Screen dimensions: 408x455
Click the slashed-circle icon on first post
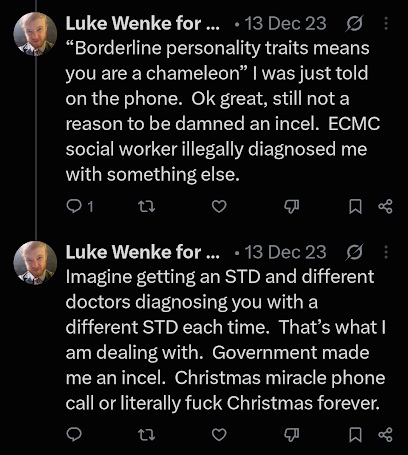tap(354, 24)
